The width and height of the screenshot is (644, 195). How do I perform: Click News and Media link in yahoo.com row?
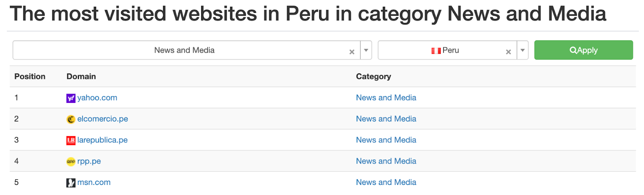(386, 98)
